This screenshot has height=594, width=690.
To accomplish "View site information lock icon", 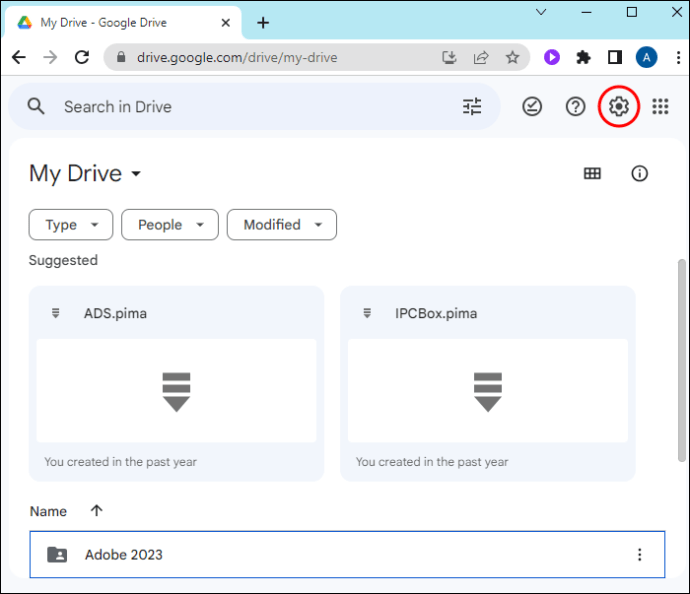I will click(x=121, y=57).
